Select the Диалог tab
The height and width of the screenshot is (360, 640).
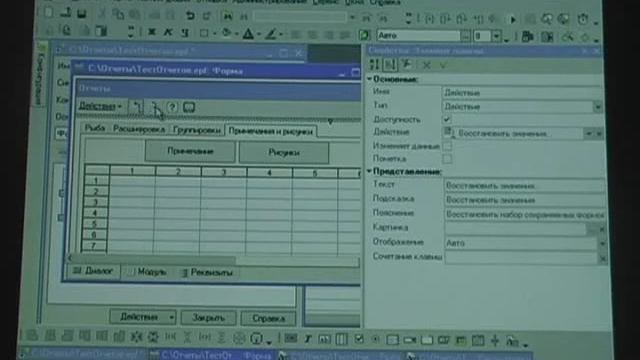coord(94,271)
